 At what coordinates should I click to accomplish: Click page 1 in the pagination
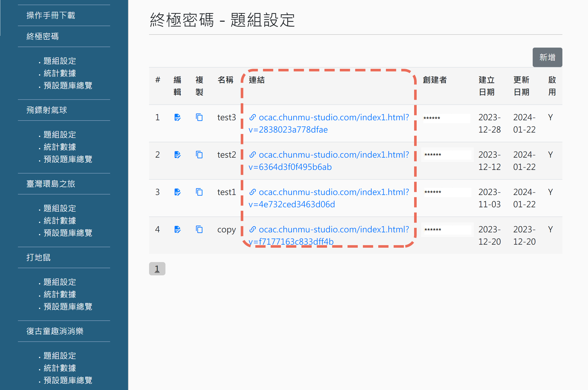point(157,269)
